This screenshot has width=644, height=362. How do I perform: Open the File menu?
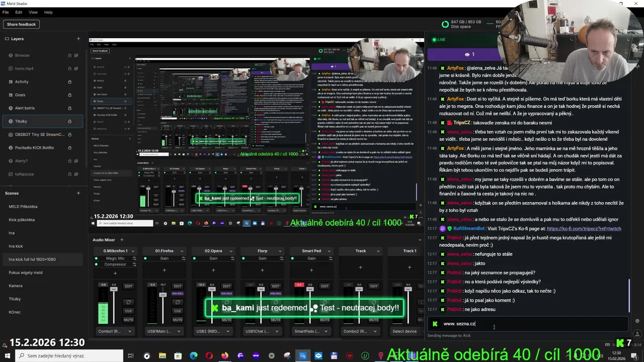click(7, 12)
